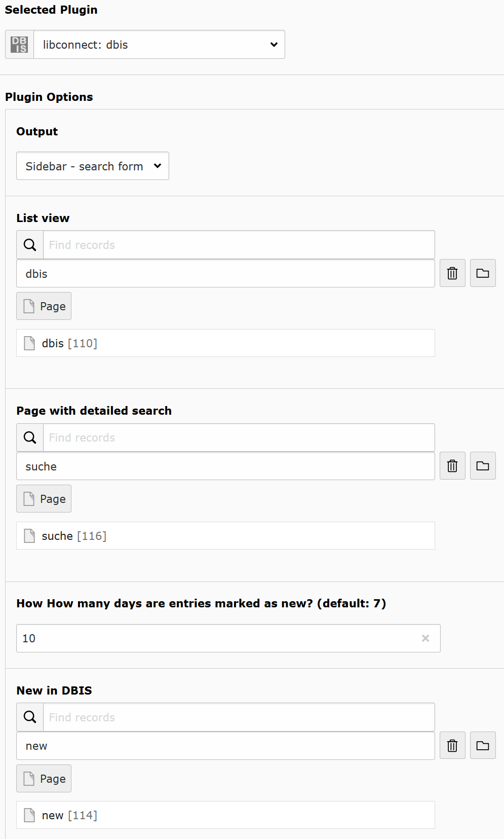Remove the suche page entry
The width and height of the screenshot is (504, 839).
coord(452,466)
